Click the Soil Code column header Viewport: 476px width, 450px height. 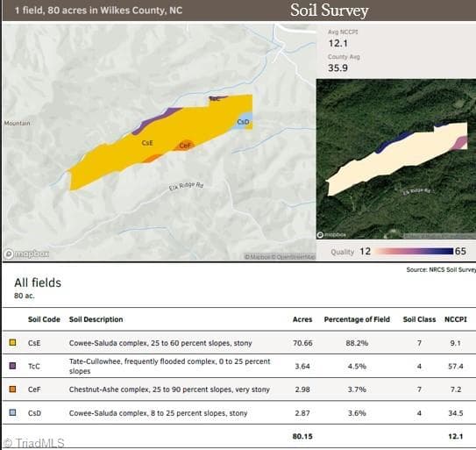click(x=44, y=319)
